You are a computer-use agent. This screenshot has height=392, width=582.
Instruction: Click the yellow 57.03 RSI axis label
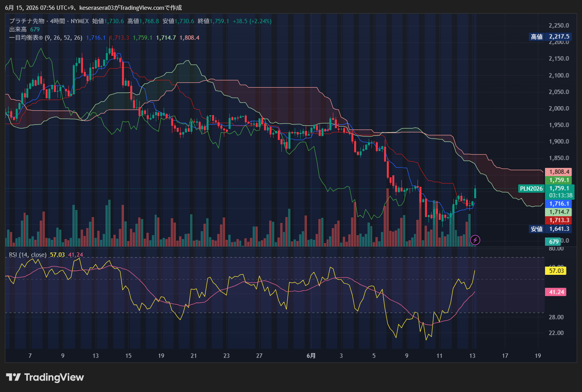coord(556,271)
